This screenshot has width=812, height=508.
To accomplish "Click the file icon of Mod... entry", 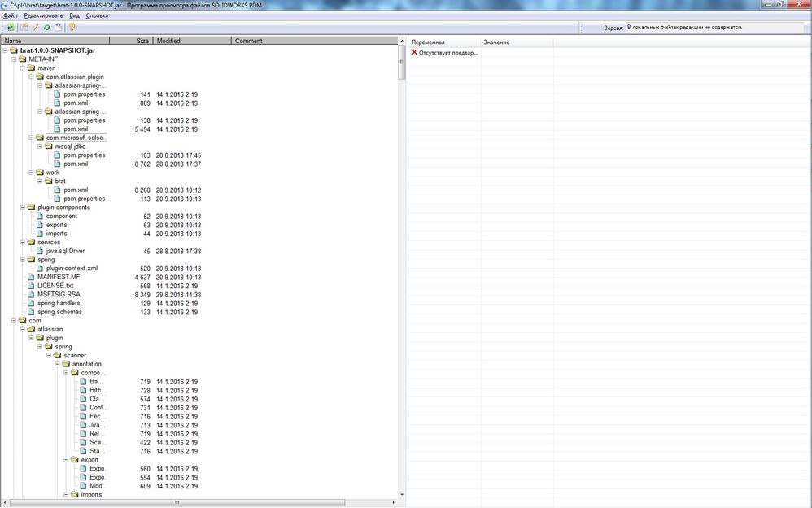I will click(x=83, y=486).
